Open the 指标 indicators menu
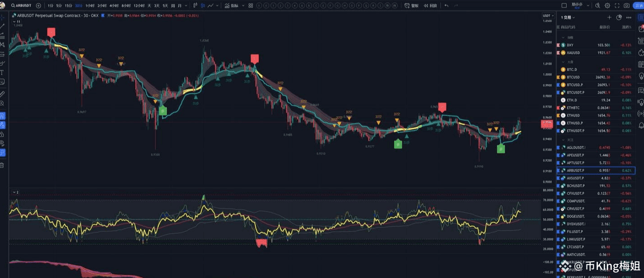Image resolution: width=644 pixels, height=278 pixels. click(x=231, y=5)
